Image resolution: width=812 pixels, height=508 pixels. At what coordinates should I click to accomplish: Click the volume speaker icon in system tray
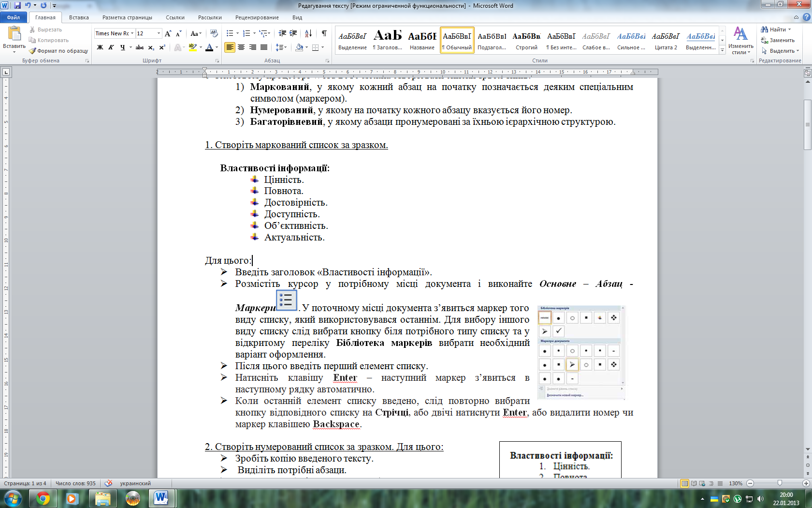pos(760,499)
